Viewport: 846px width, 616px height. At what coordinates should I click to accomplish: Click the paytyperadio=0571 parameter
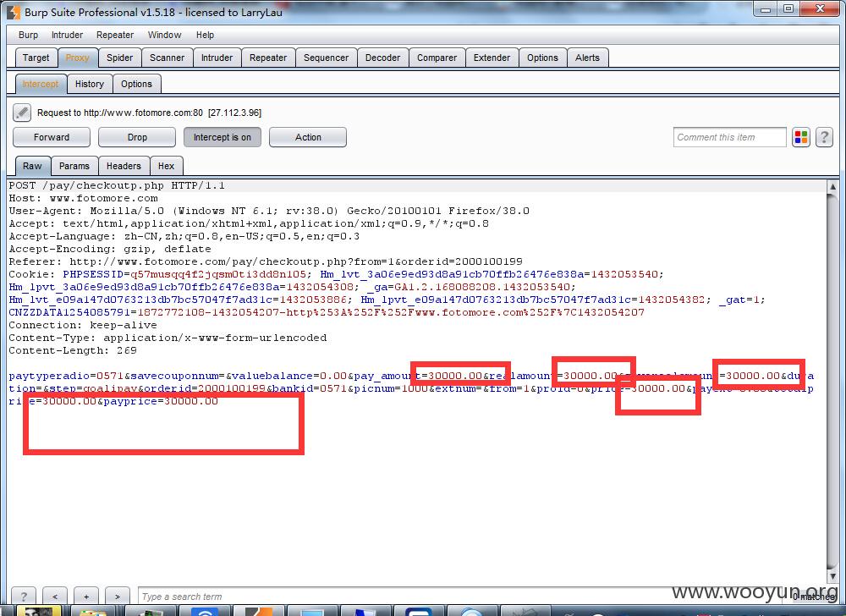pyautogui.click(x=66, y=376)
